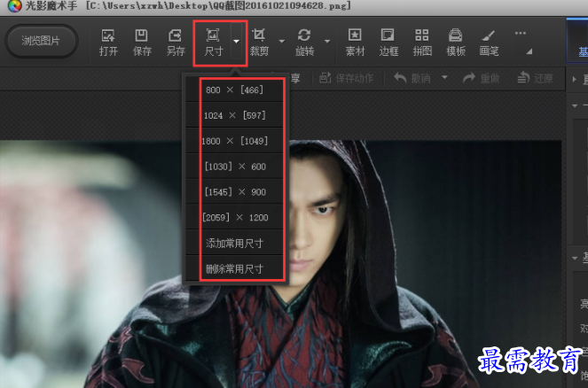Open the 模板 template tool

[x=456, y=43]
